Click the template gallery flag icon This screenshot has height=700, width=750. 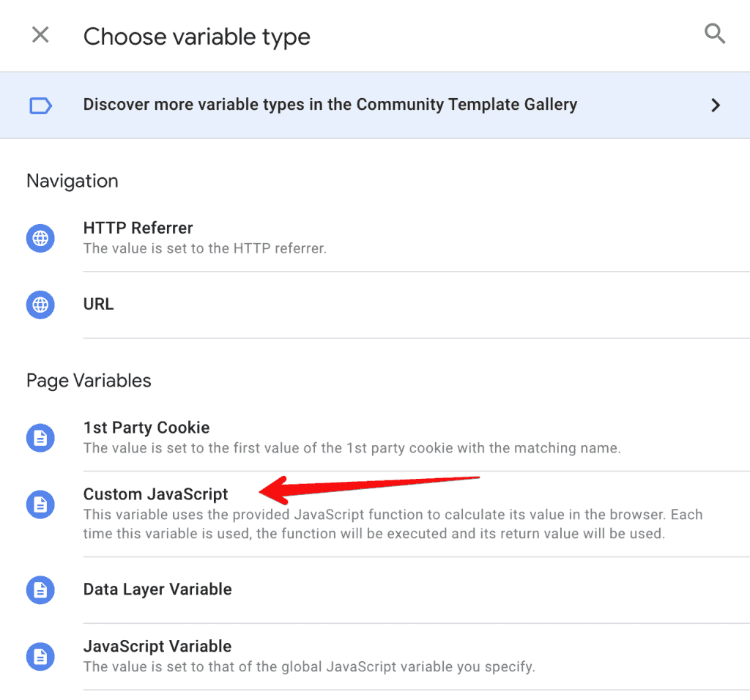tap(40, 105)
